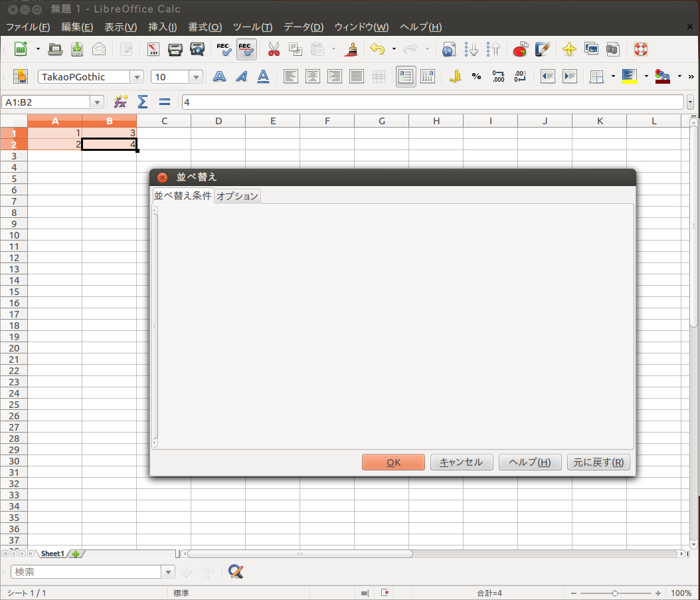Click the 元に戻す(R) button
The height and width of the screenshot is (600, 700).
tap(598, 462)
